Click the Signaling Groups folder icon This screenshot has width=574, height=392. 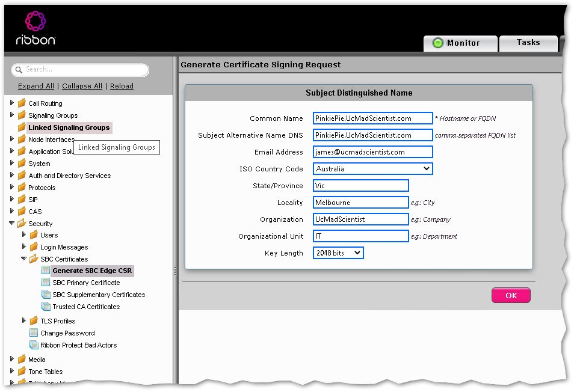[x=22, y=115]
